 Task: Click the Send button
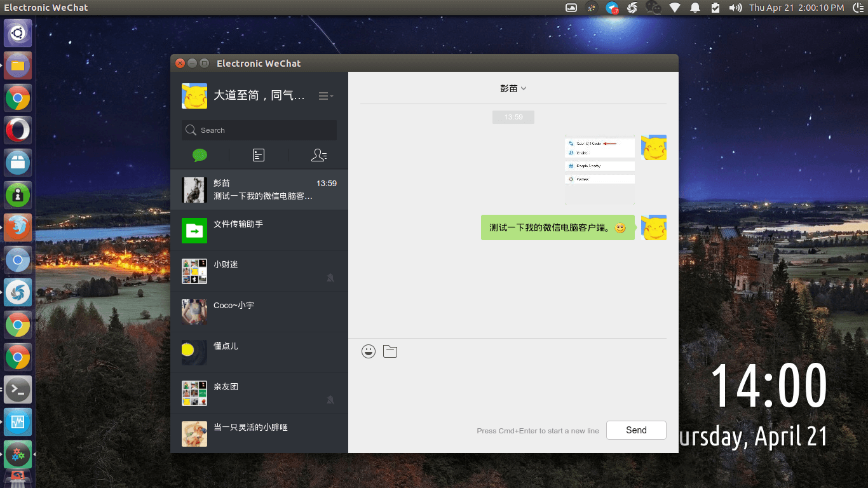636,430
